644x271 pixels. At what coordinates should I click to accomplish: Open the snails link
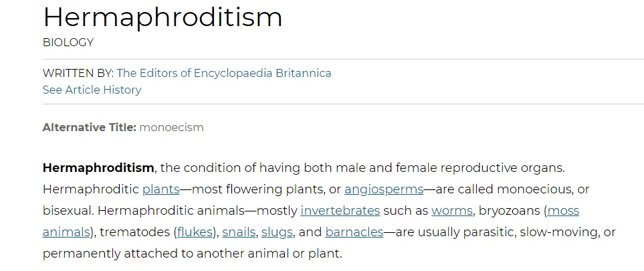[x=239, y=232]
